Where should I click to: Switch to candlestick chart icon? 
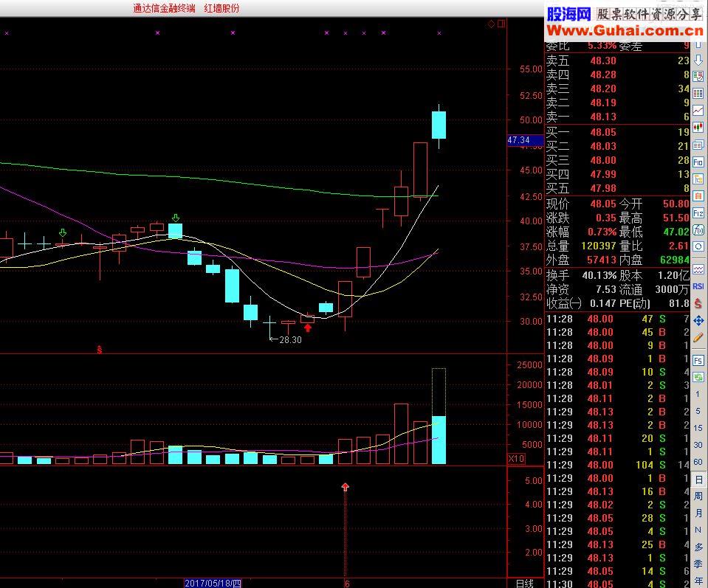698,128
